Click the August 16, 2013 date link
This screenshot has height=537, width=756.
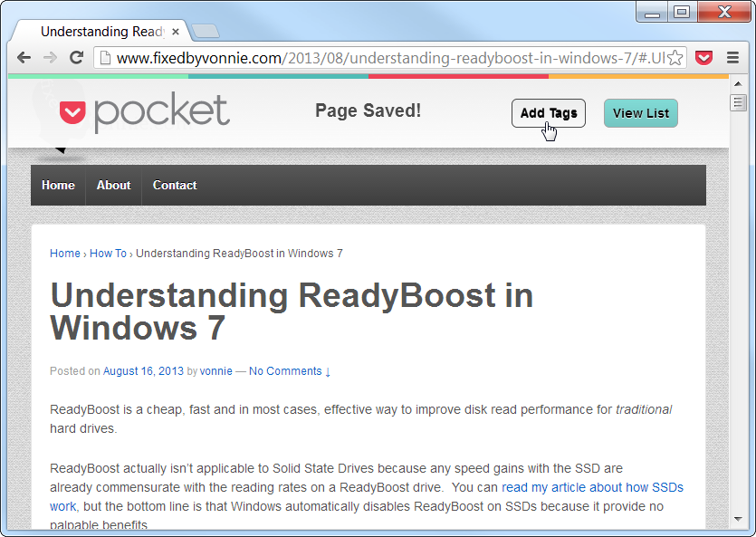coord(143,371)
